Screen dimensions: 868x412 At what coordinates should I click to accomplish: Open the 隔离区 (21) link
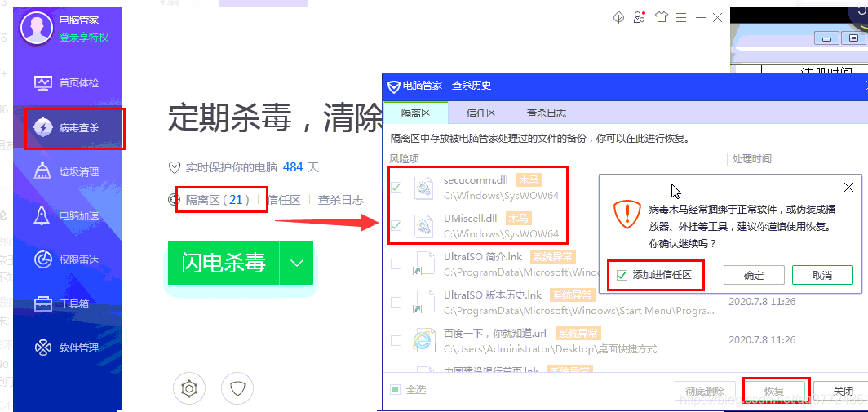click(x=217, y=200)
